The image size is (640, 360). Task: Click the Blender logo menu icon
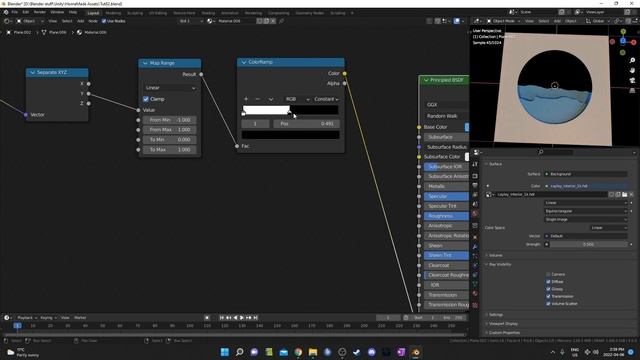6,13
